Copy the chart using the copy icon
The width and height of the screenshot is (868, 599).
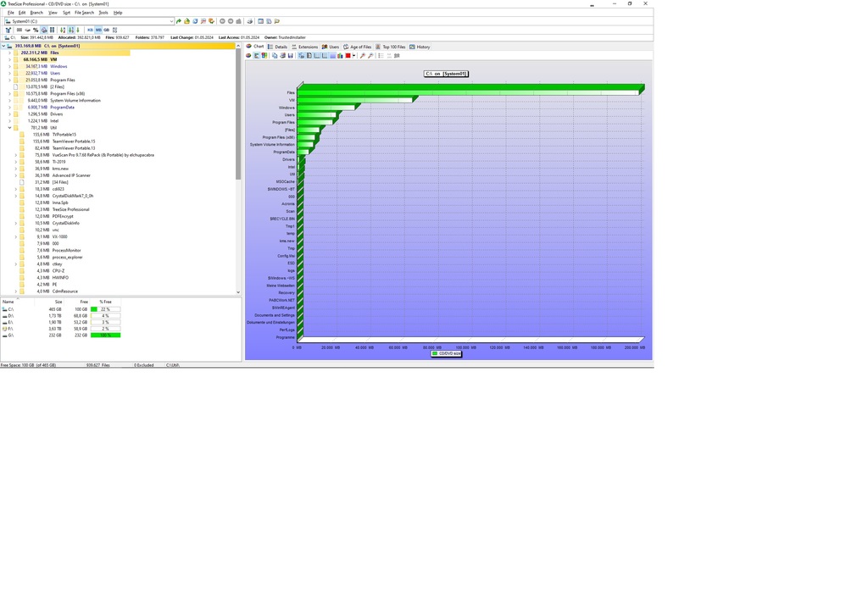click(275, 55)
